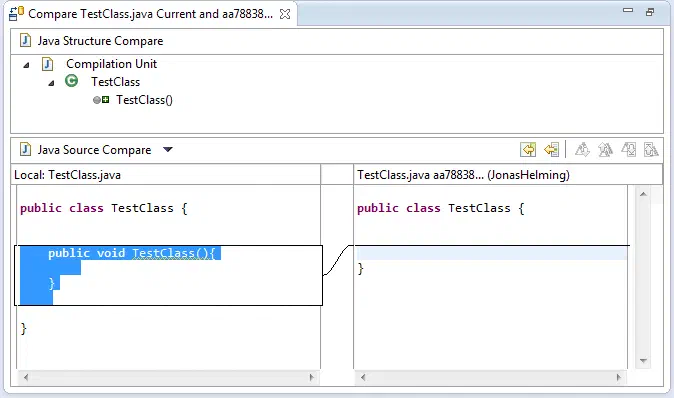Click the TestClass.java aa78838... (JonasHelming) label
674x398 pixels.
pyautogui.click(x=463, y=175)
